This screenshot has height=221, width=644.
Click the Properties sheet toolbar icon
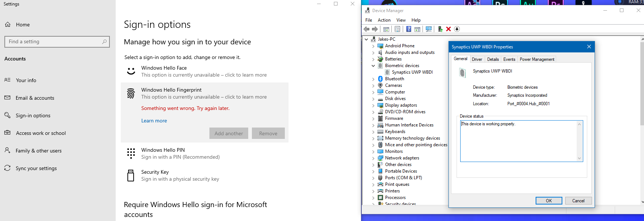click(397, 29)
